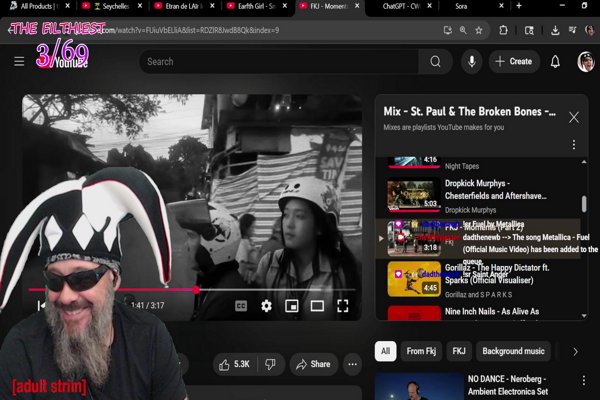Open the browser media control icon
This screenshot has width=600, height=400.
click(572, 30)
